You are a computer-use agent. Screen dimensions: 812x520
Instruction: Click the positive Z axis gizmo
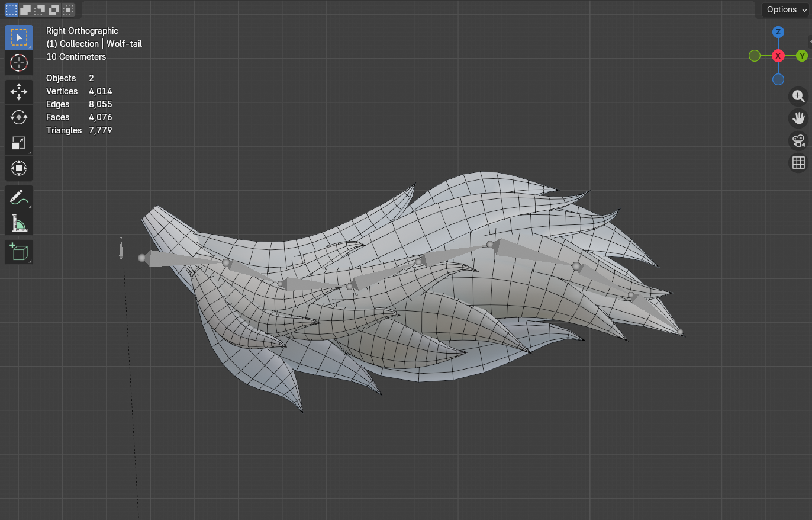(778, 32)
